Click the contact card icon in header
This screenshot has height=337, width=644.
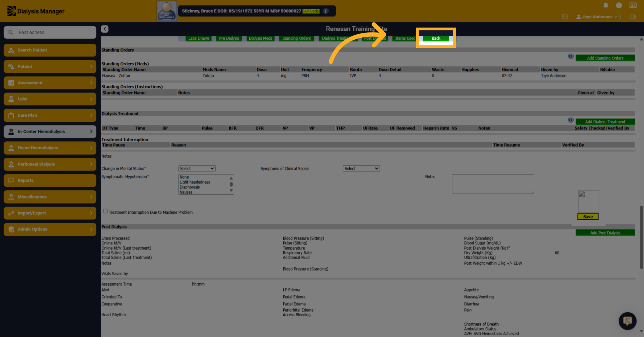[633, 5]
